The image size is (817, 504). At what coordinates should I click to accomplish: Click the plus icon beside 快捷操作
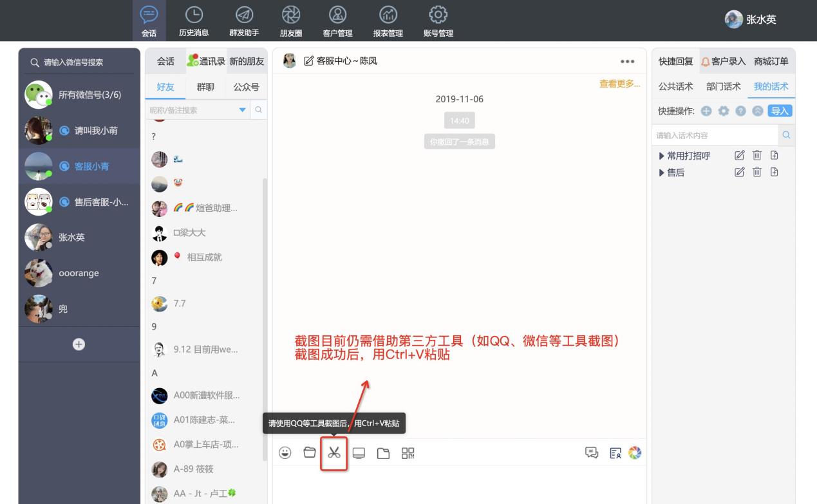[x=706, y=111]
